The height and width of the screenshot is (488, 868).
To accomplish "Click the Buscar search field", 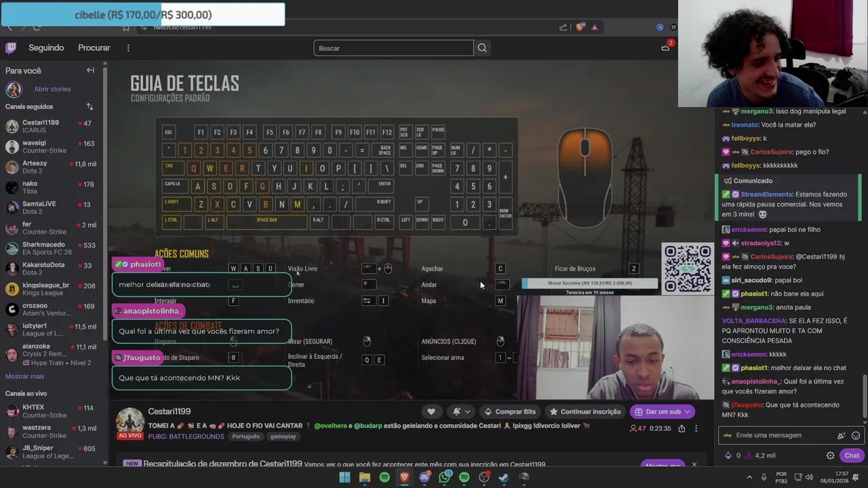I will pos(393,48).
